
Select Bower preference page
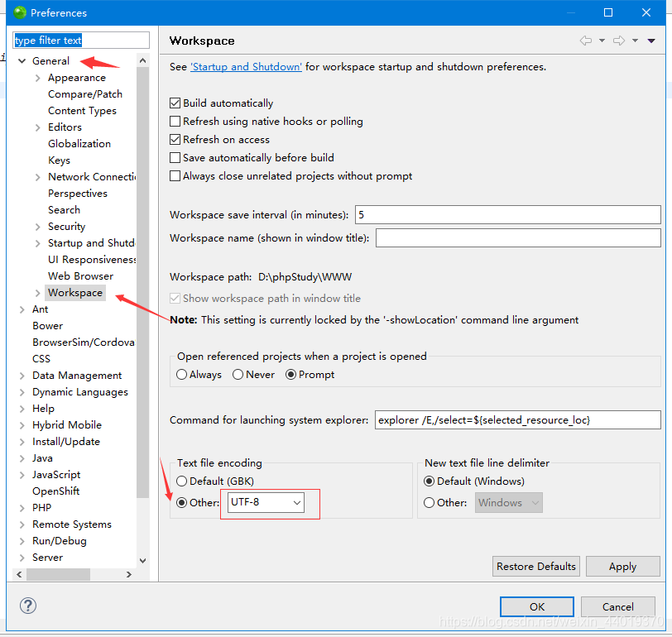47,326
